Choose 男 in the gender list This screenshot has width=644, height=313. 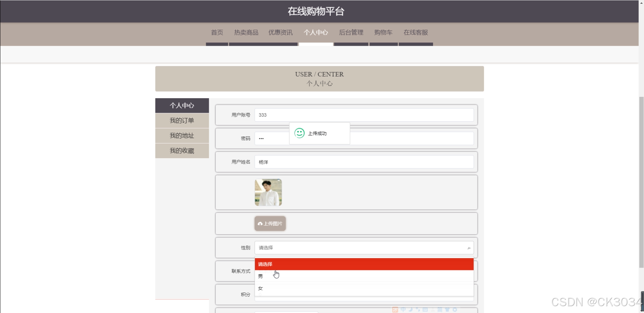364,276
